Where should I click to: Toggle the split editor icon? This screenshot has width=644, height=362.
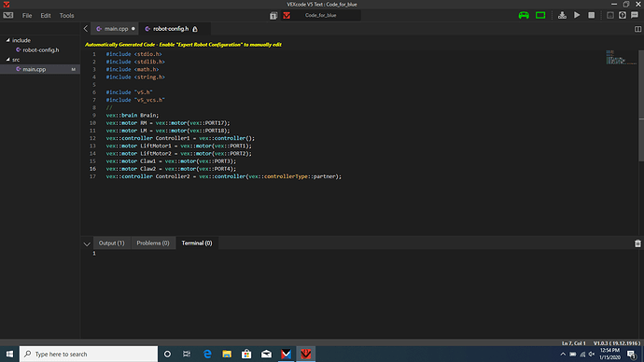coord(637,29)
